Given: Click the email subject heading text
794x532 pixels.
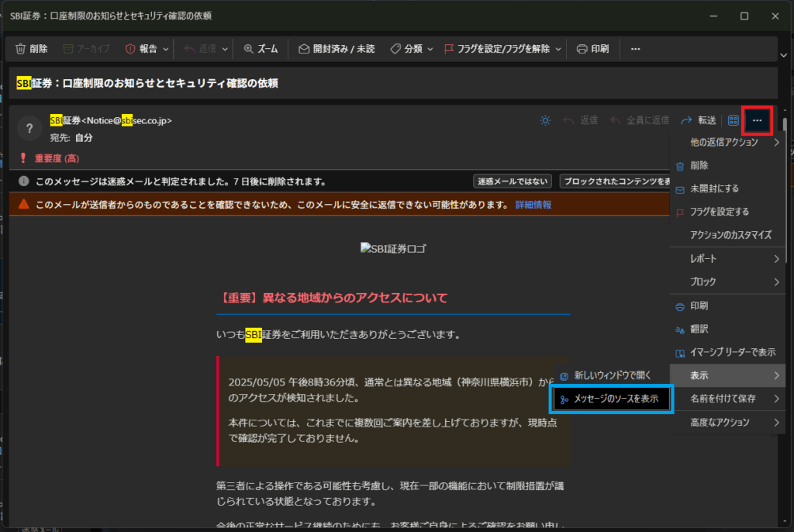Looking at the screenshot, I should (x=147, y=83).
